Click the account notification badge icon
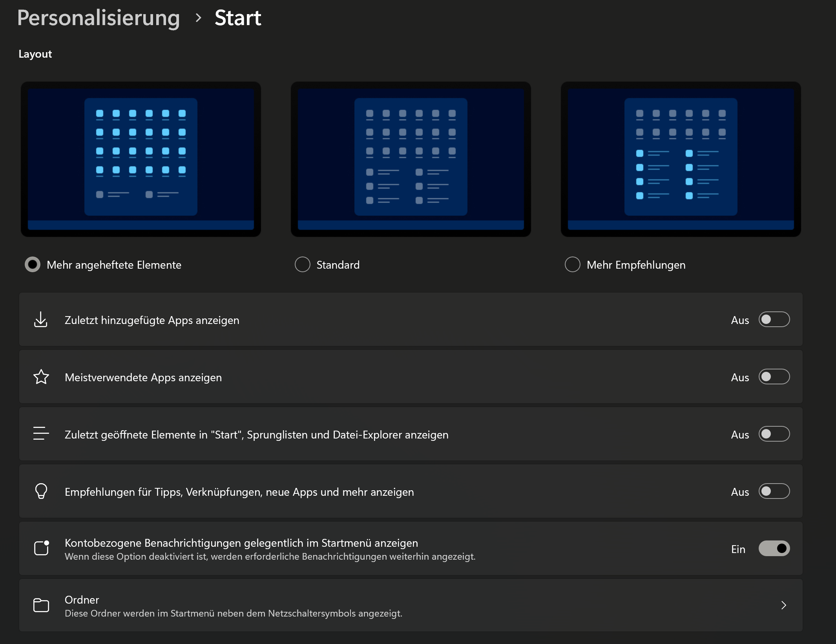 (x=41, y=548)
